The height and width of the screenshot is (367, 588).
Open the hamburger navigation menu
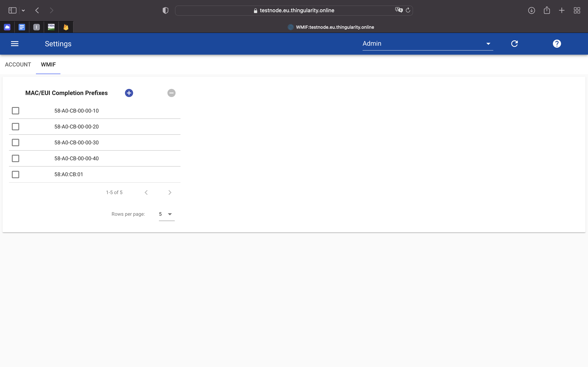(x=14, y=44)
